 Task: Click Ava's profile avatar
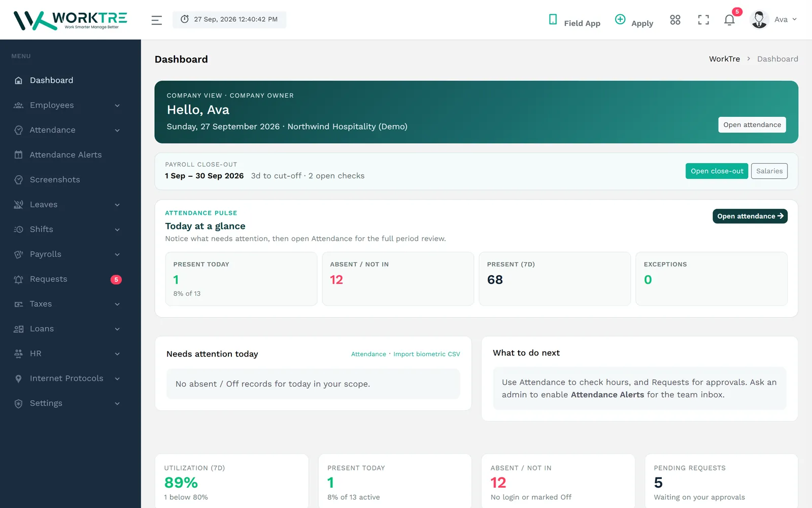pos(759,20)
